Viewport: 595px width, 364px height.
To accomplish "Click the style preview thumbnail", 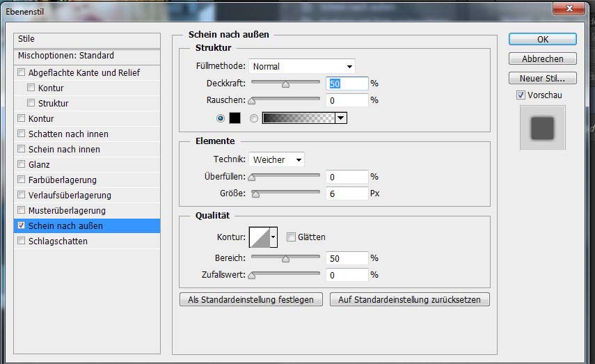I will coord(542,127).
